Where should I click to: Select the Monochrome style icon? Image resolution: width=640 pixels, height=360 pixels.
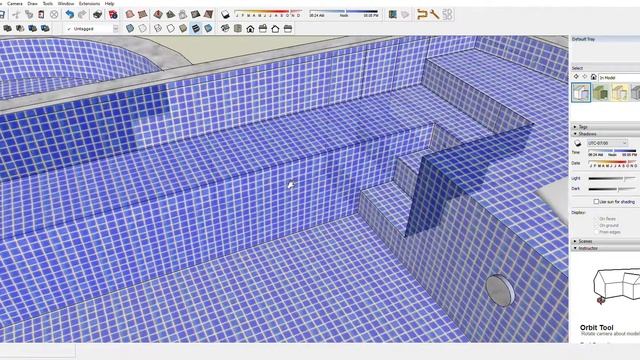(209, 28)
